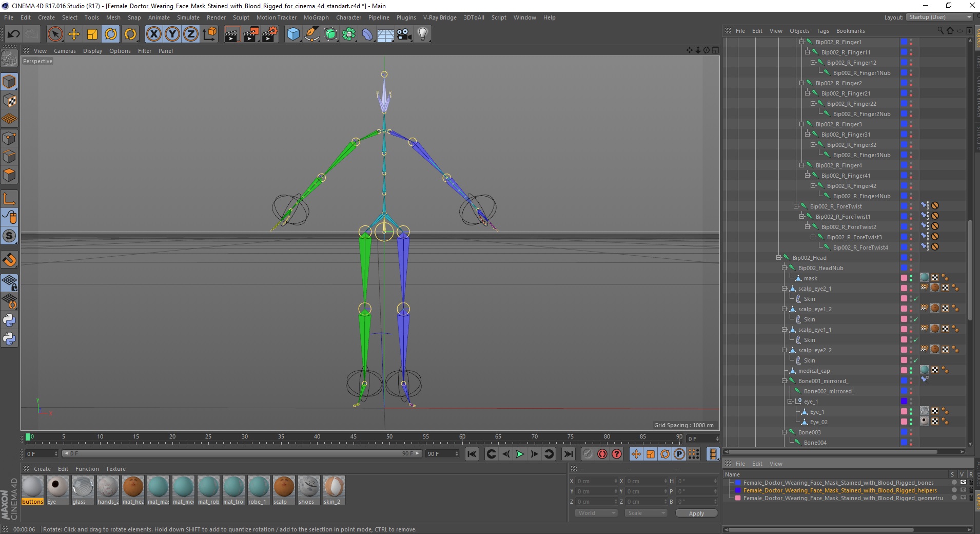Add Light object bulb icon

[x=423, y=34]
